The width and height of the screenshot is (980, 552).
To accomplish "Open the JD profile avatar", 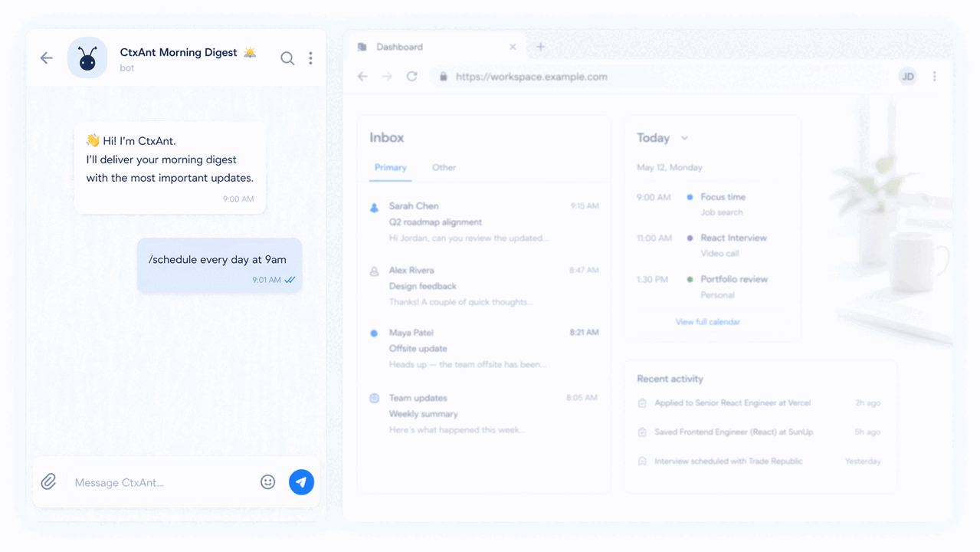I will [x=907, y=77].
